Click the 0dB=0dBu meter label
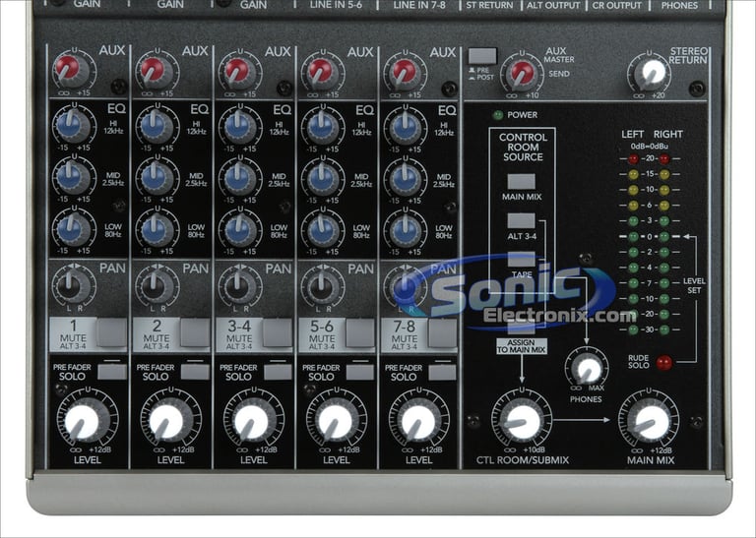 [649, 146]
